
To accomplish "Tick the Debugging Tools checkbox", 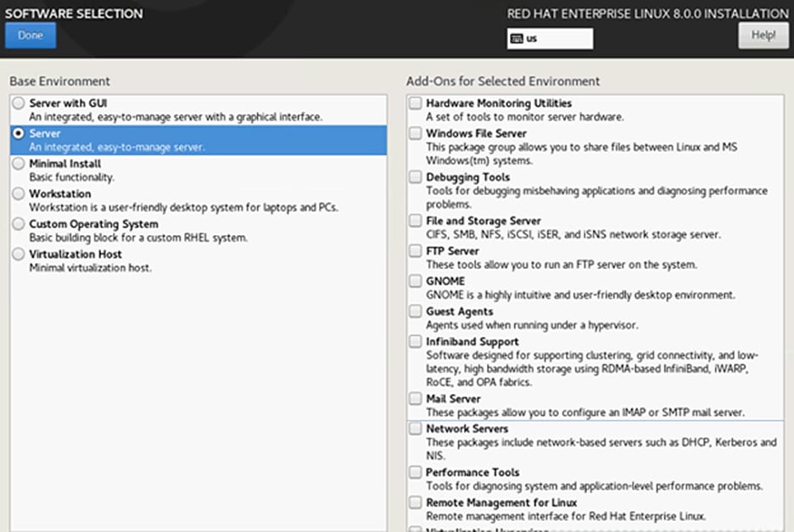I will pyautogui.click(x=415, y=177).
